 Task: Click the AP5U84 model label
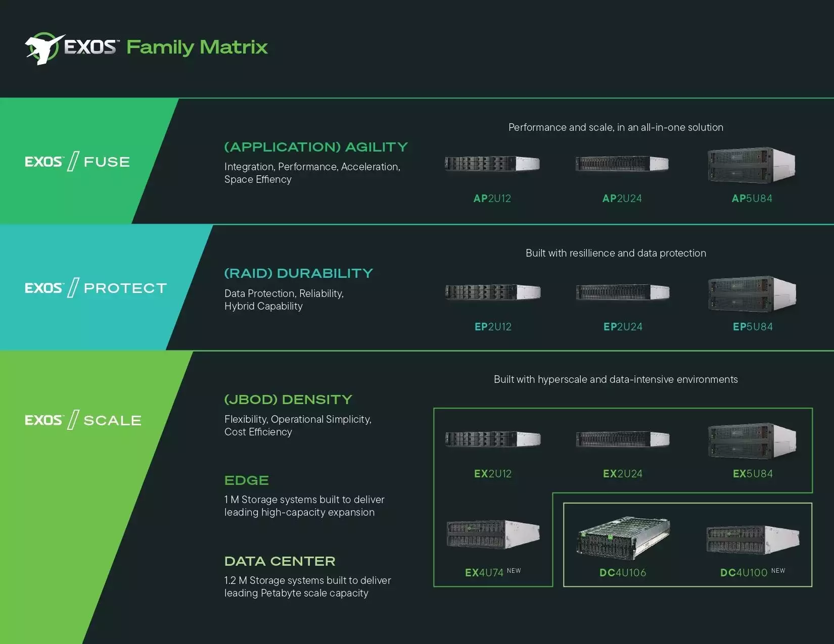(x=752, y=199)
